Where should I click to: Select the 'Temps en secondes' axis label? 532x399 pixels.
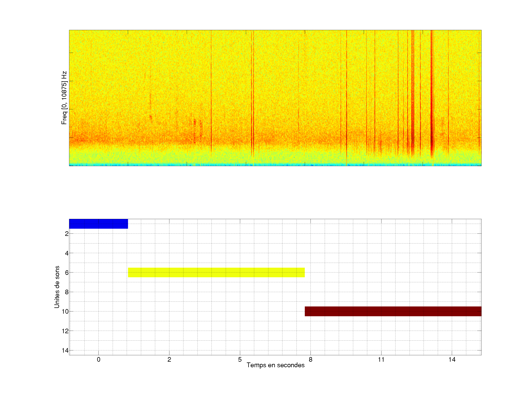click(275, 365)
